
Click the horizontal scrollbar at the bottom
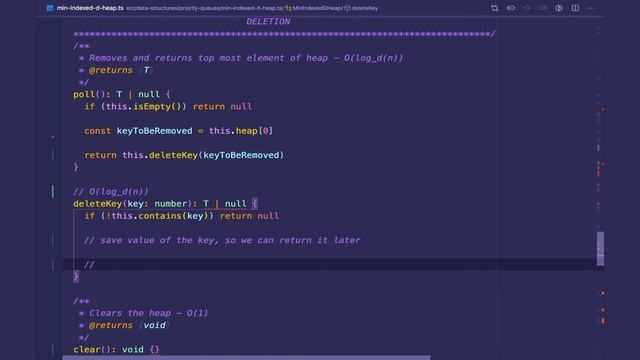[x=247, y=358]
